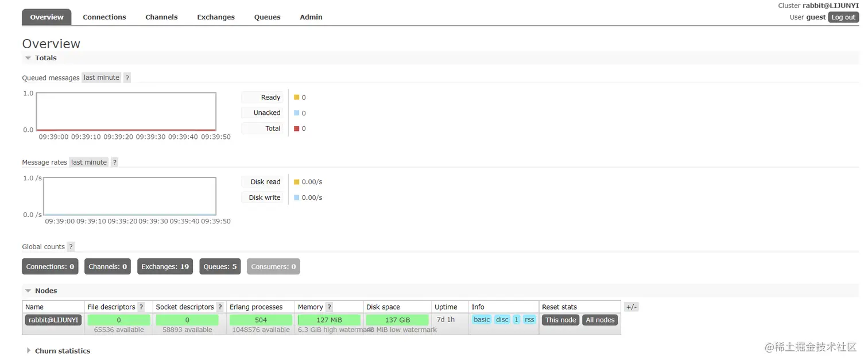Select the Queues tab
Viewport: 868px width, 364px height.
point(268,17)
